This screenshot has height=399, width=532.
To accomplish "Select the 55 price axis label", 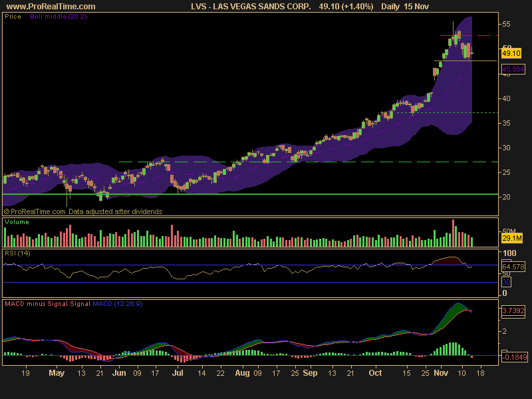I will click(506, 24).
